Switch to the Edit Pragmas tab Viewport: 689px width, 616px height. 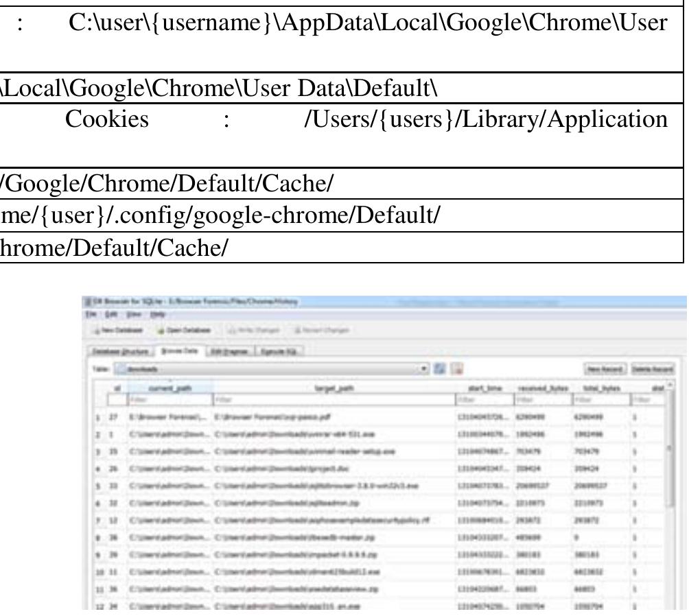230,351
